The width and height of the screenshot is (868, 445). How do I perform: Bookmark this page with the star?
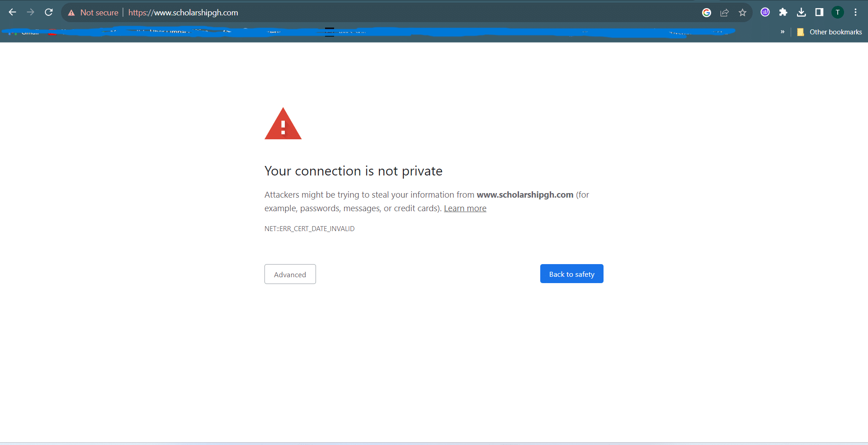[742, 13]
